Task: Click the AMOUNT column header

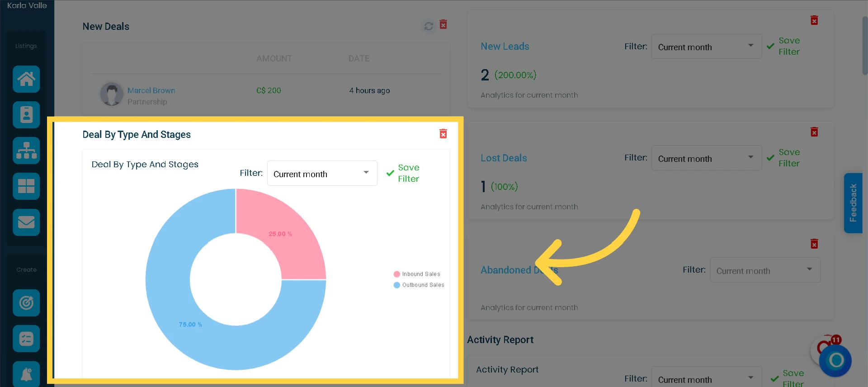Action: [x=274, y=58]
